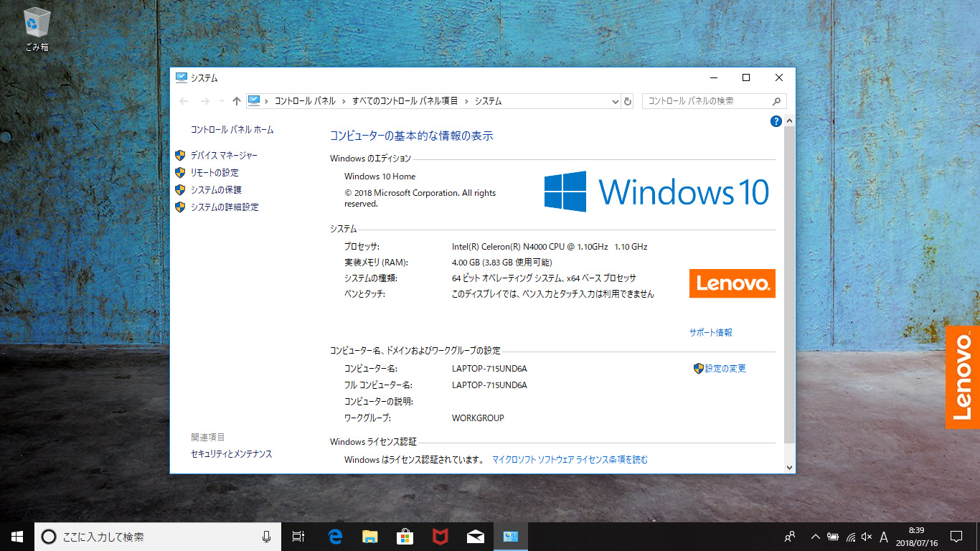Open the address bar history dropdown
This screenshot has width=980, height=551.
click(615, 101)
